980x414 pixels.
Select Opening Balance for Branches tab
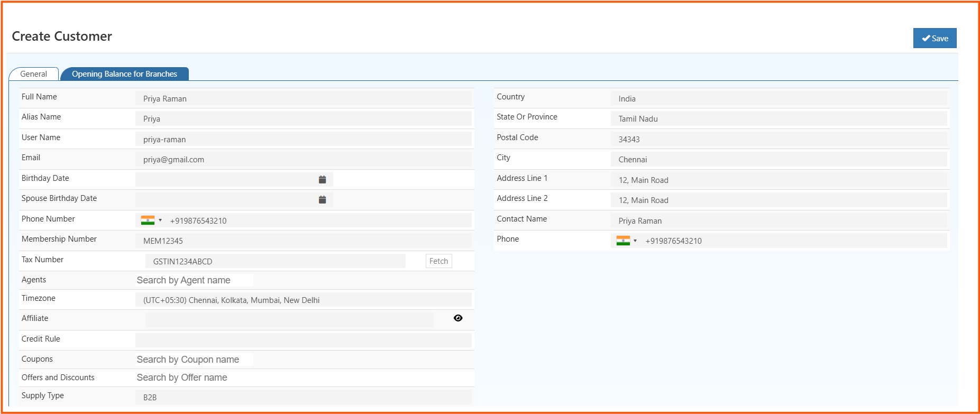pos(124,74)
